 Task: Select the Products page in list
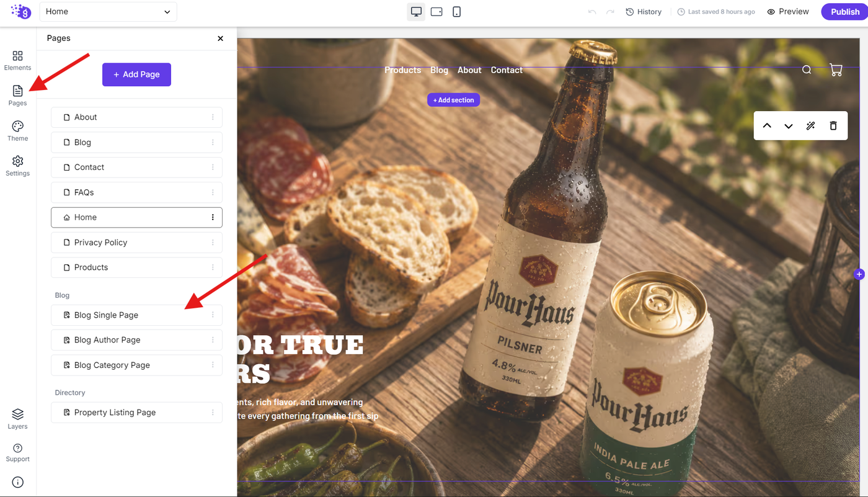(136, 267)
